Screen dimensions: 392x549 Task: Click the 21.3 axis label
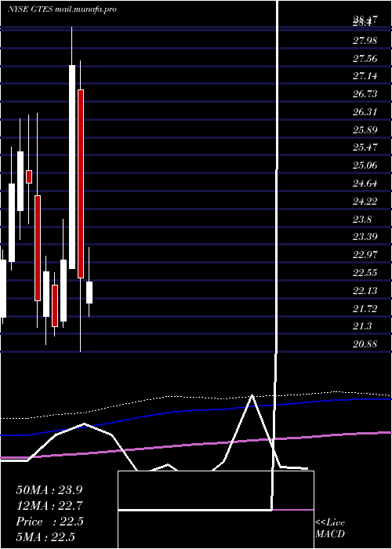[362, 326]
